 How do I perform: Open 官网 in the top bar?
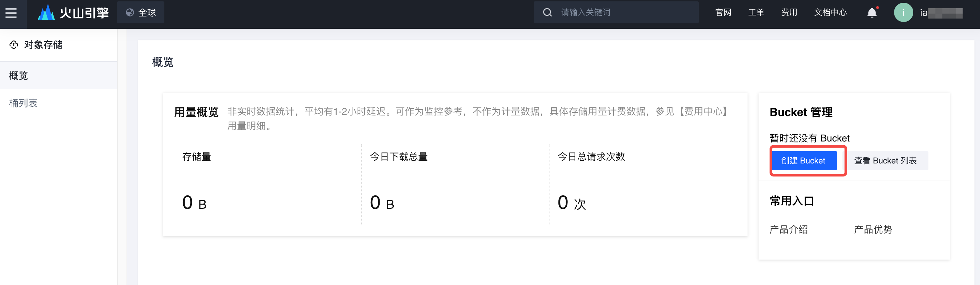723,13
